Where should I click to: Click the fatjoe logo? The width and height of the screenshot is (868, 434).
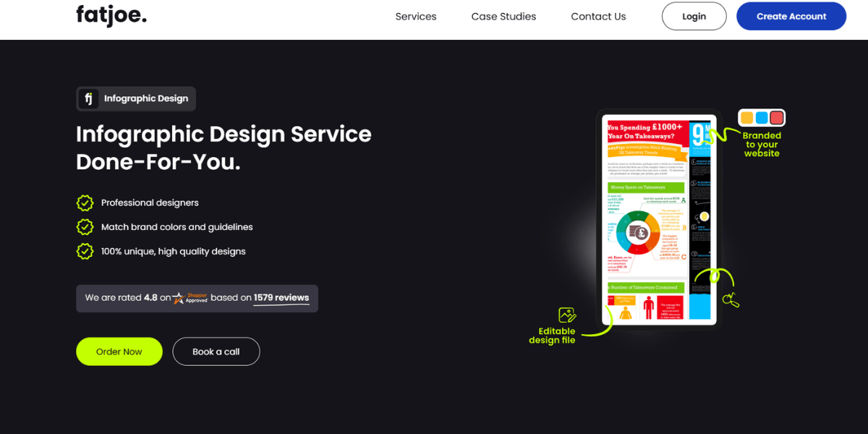click(x=111, y=15)
